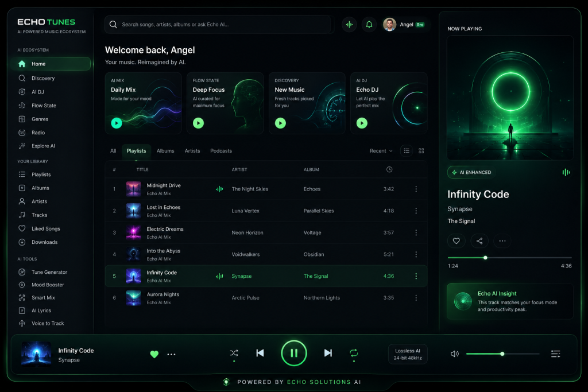Image resolution: width=588 pixels, height=392 pixels.
Task: Browse Genres in sidebar
Action: tap(33, 119)
